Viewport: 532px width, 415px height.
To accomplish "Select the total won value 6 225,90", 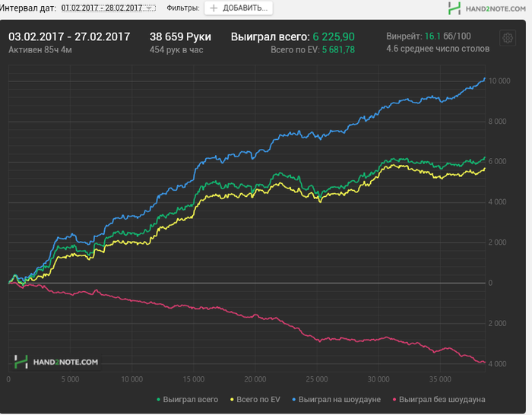I will click(334, 36).
